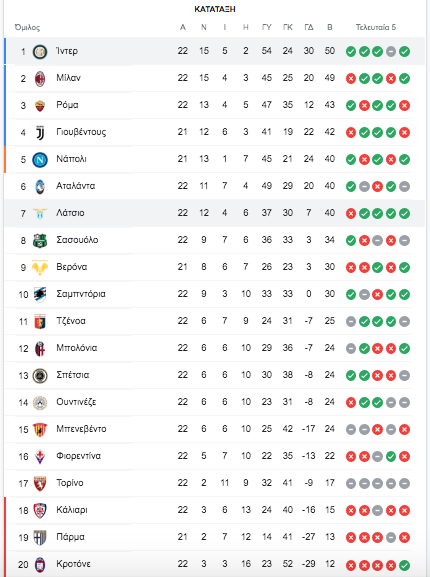Click the Napoli crest icon
Viewport: 430px width, 577px height.
[40, 160]
